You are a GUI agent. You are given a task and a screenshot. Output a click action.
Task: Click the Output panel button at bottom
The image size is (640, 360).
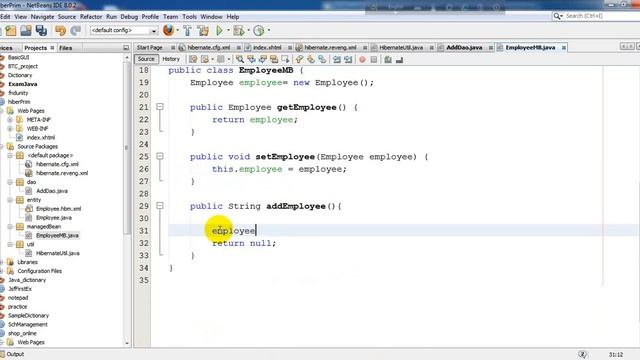[12, 354]
